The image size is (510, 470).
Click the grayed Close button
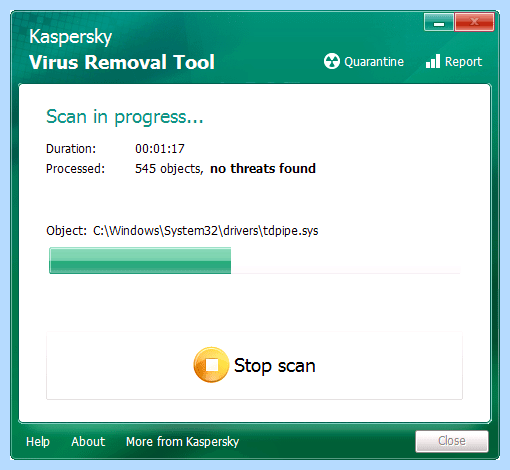coord(452,441)
